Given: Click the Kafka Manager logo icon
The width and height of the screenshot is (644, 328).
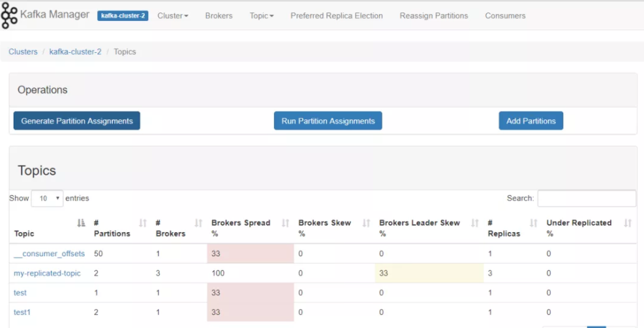Looking at the screenshot, I should [9, 16].
